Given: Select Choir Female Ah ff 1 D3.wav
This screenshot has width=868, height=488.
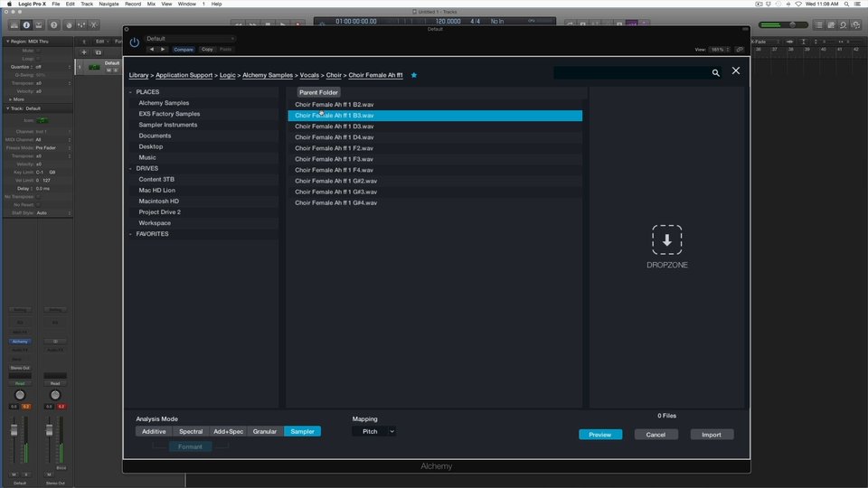Looking at the screenshot, I should 435,127.
